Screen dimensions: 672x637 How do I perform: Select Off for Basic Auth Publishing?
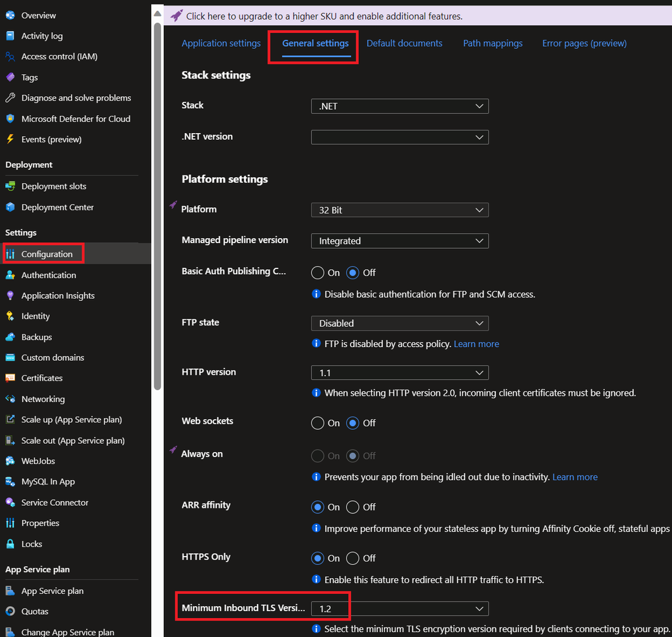pos(352,273)
